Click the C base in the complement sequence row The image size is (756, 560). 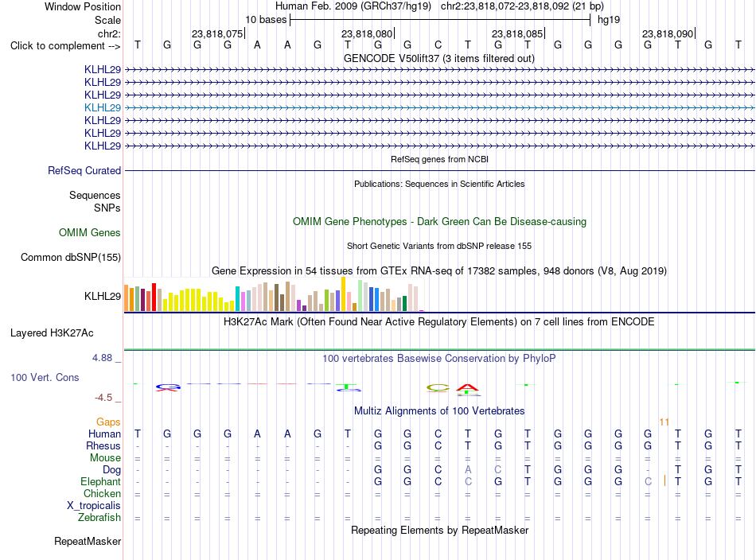tap(438, 45)
